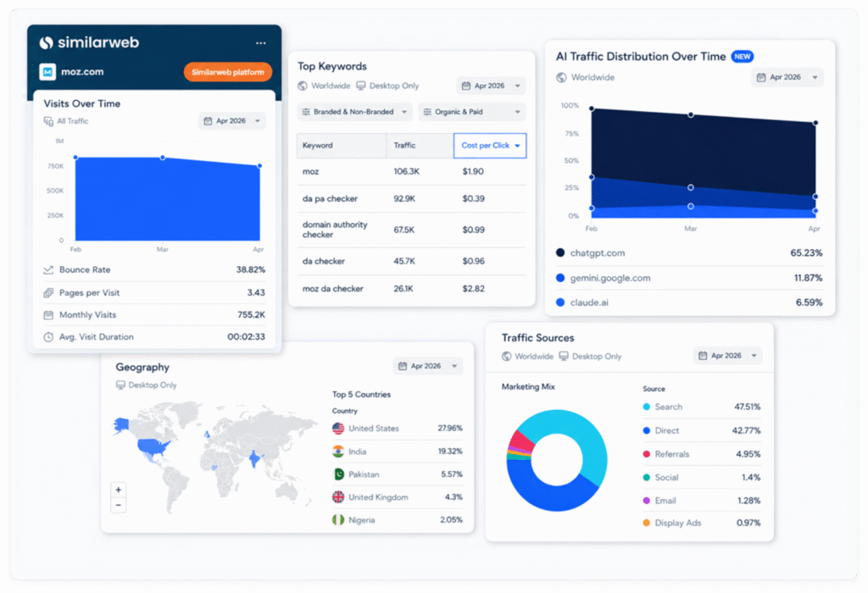Click the Nigeria flag icon
Screen dimensions: 868x593
[338, 520]
